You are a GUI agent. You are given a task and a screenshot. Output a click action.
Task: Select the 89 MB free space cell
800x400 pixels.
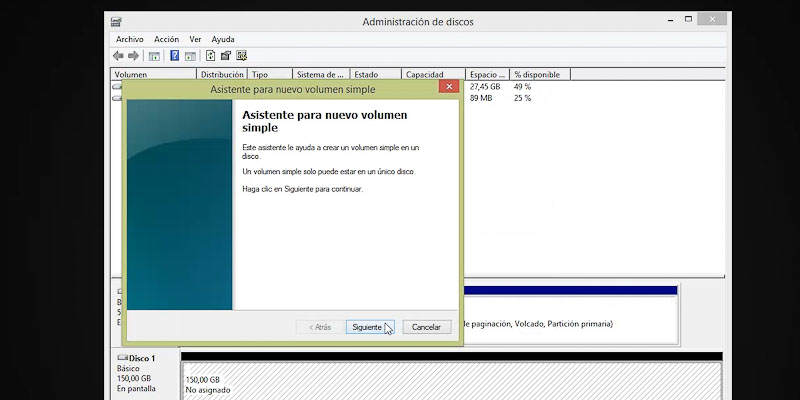click(481, 98)
